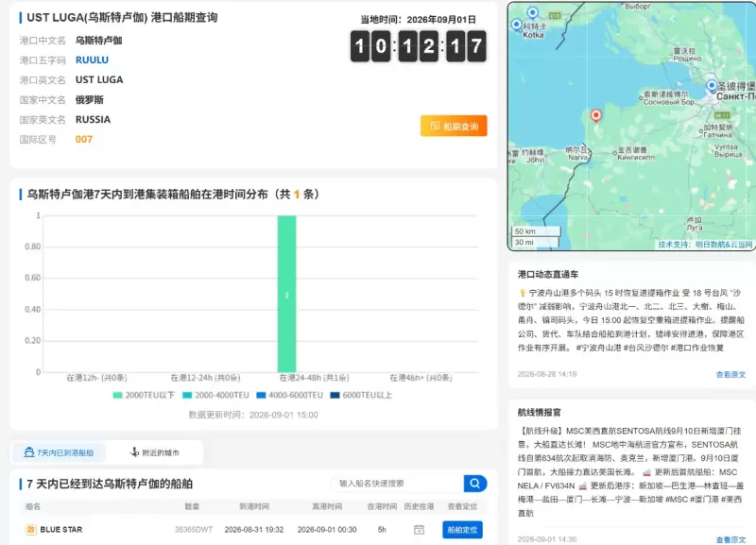Switch to the 7天内已到港船舶 tab
This screenshot has width=756, height=545.
pyautogui.click(x=59, y=452)
